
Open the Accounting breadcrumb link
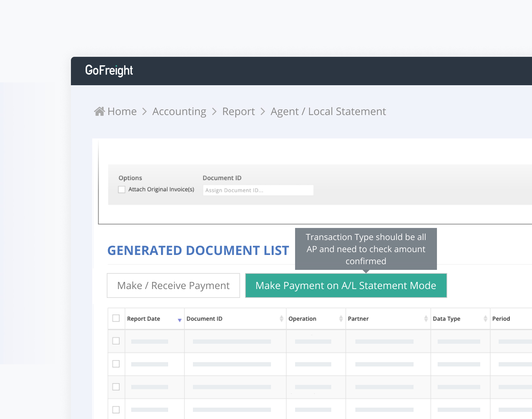point(179,111)
